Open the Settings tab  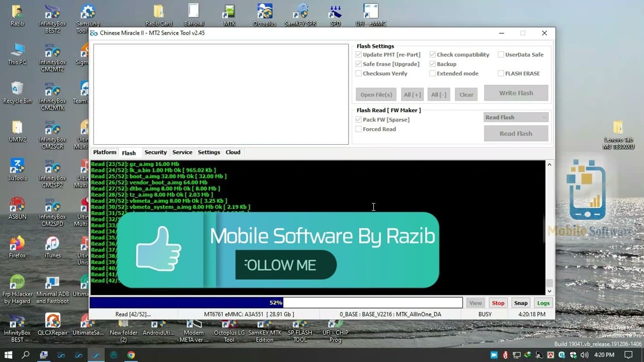pos(209,152)
